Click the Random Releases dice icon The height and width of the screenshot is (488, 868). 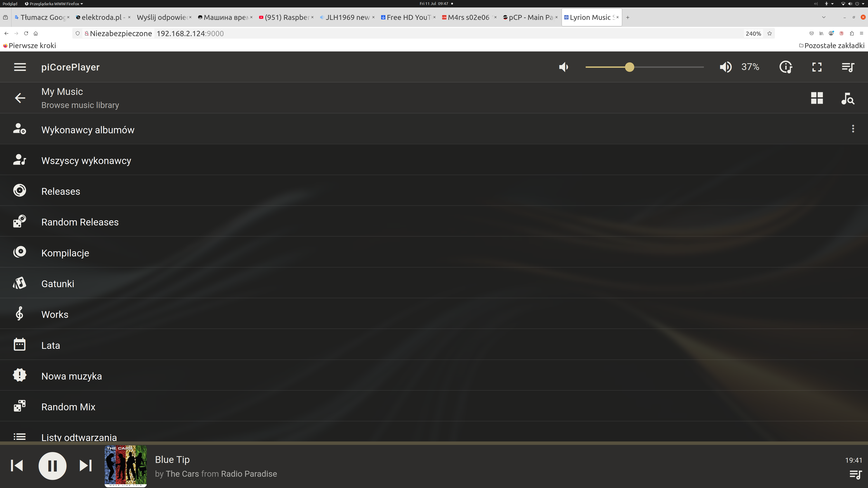tap(19, 221)
